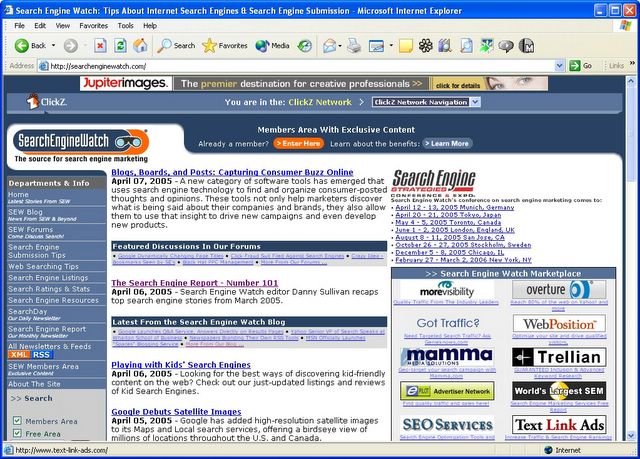Click the Messenger speech bubble icon

(506, 46)
